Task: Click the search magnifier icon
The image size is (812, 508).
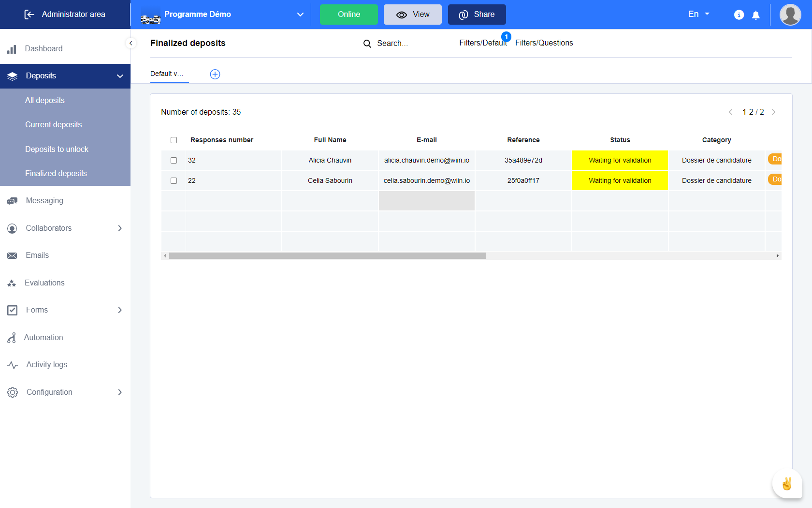Action: click(x=367, y=44)
